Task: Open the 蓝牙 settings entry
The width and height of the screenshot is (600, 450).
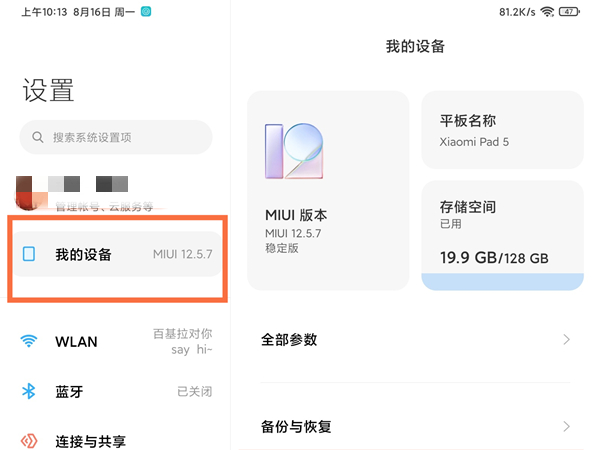Action: click(x=116, y=391)
